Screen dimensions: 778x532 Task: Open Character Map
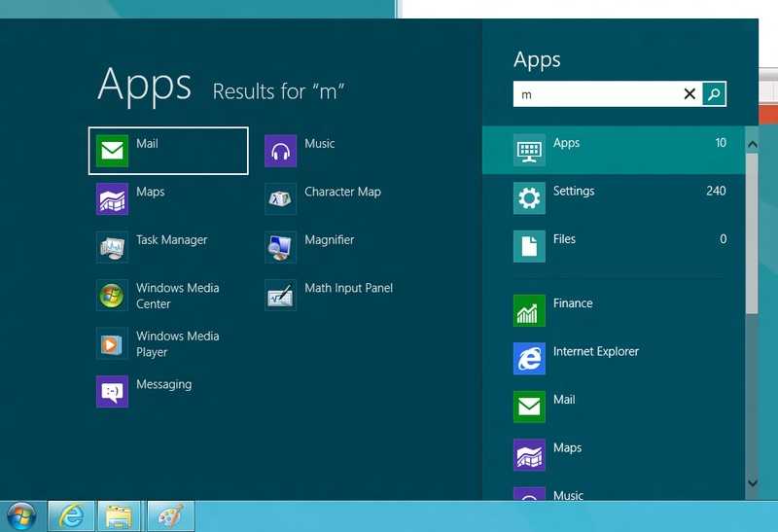click(x=336, y=199)
